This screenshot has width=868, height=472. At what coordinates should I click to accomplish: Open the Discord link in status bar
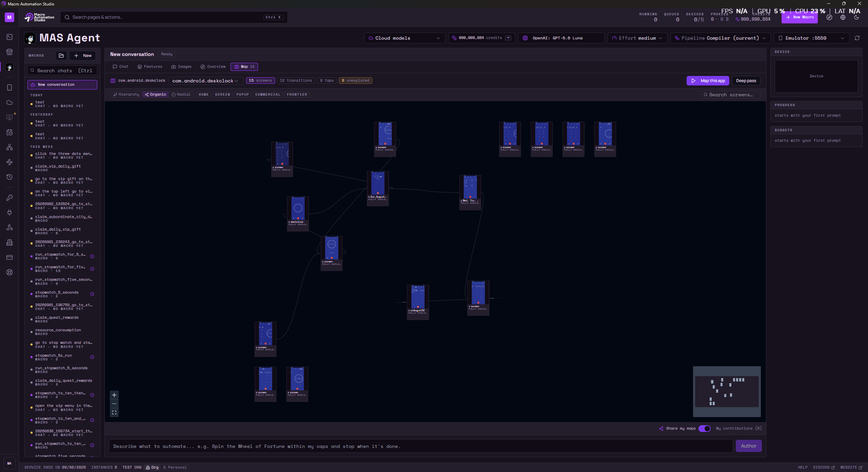(824, 467)
